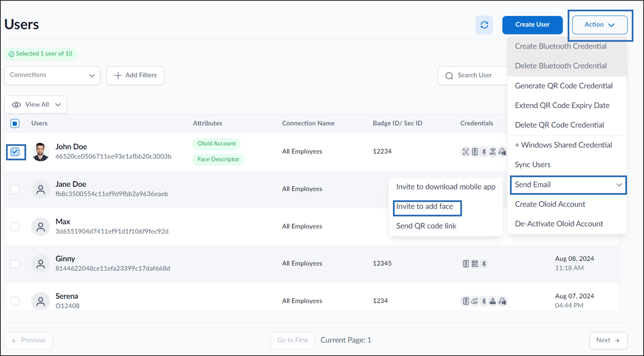Select Jane Doe's row checkbox
This screenshot has width=644, height=356.
15,189
